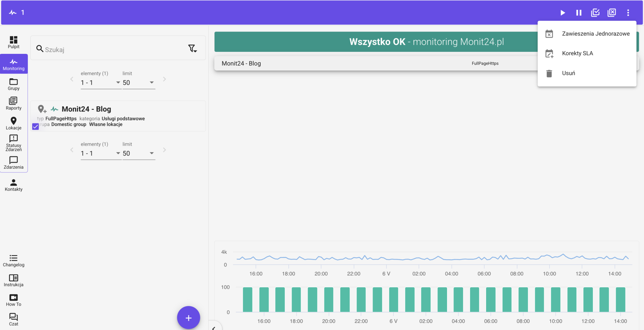Expand the top elementy 1 - 1 dropdown
Viewport: 644px width, 330px height.
[101, 83]
